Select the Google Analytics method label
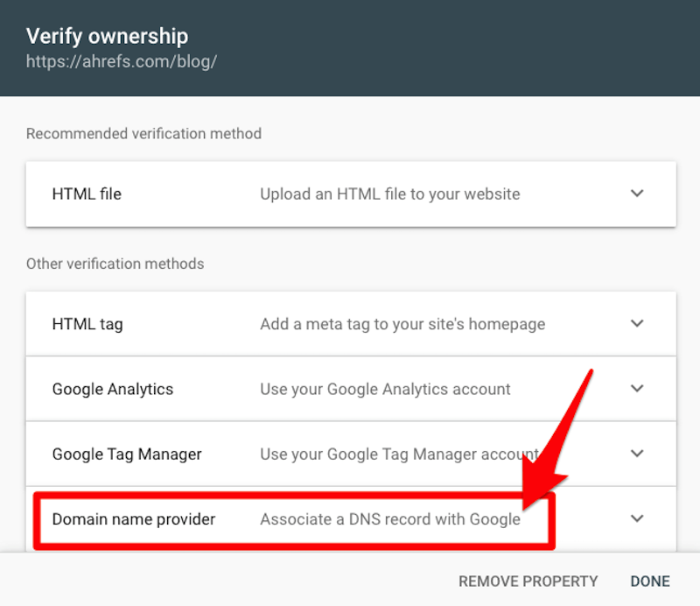The image size is (700, 606). point(113,389)
